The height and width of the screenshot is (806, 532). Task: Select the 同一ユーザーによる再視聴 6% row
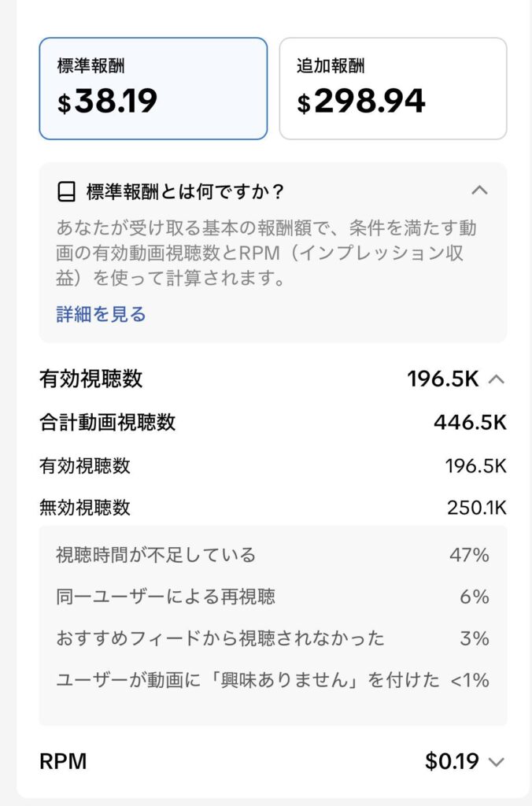point(272,597)
